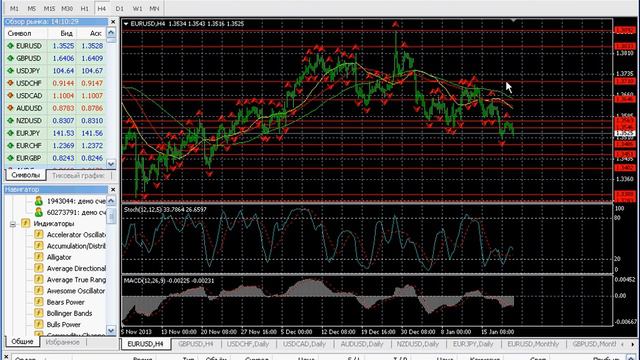
Task: Switch chart to M5 timeframe
Action: pos(31,8)
